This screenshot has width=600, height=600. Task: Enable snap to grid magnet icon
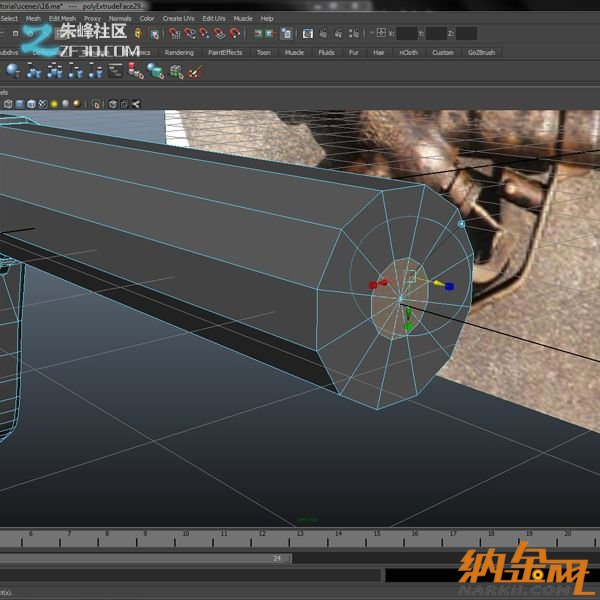point(176,34)
